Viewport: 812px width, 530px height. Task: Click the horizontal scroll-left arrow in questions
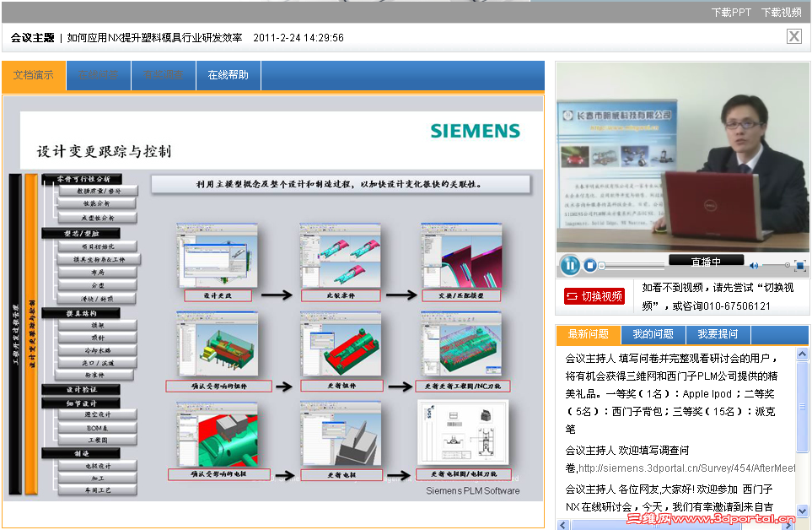563,525
